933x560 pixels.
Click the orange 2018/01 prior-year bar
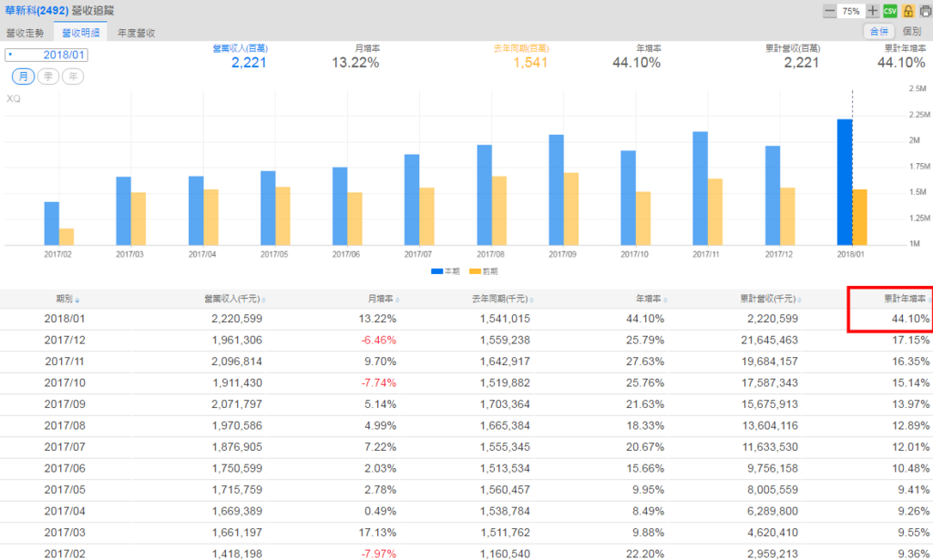[859, 217]
